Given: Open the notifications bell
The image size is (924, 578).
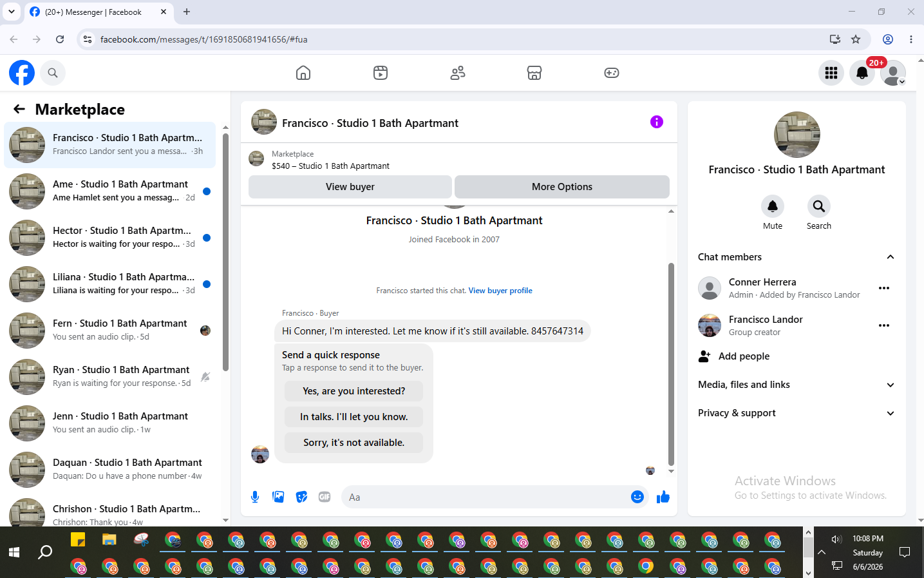Looking at the screenshot, I should [862, 73].
